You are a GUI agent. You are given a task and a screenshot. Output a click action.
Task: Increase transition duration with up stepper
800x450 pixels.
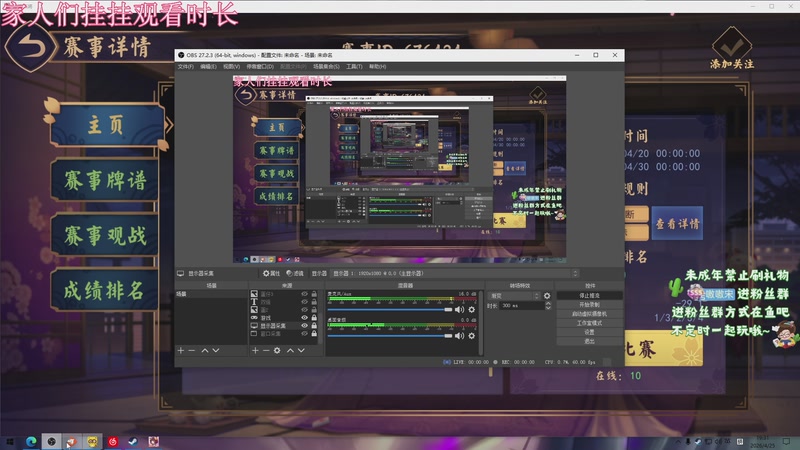tap(548, 304)
